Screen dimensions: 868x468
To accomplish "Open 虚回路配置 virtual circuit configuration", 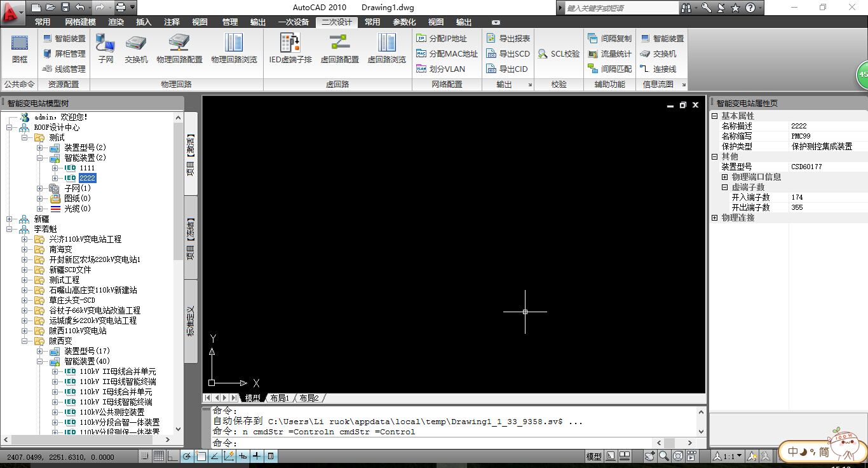I will coord(339,48).
